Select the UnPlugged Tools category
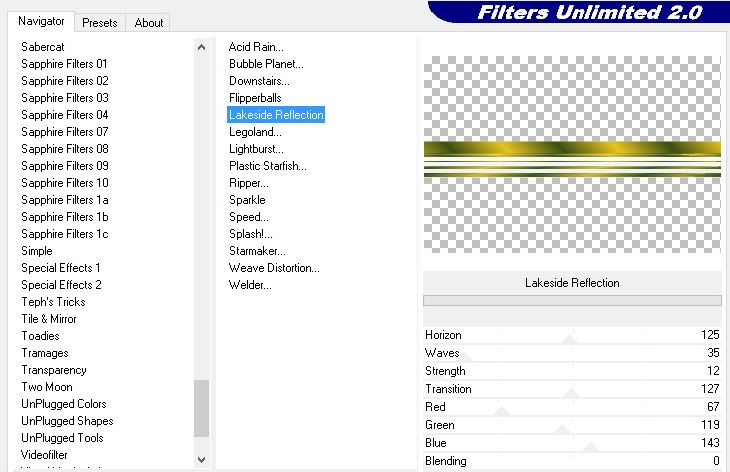 [x=62, y=438]
